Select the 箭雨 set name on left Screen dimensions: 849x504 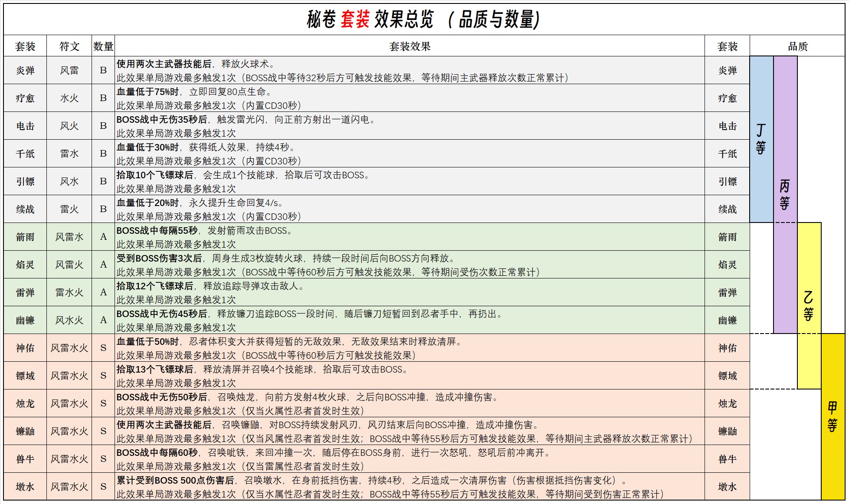pyautogui.click(x=25, y=237)
